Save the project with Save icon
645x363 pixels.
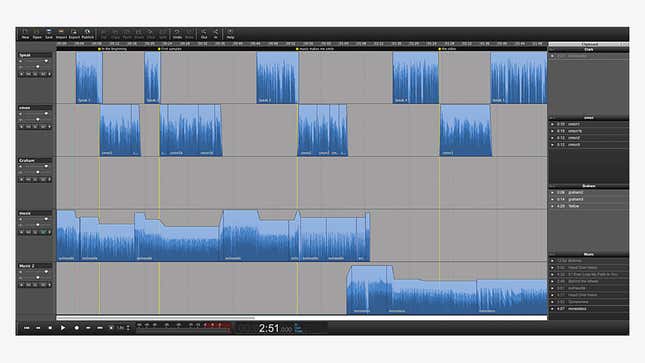point(49,34)
